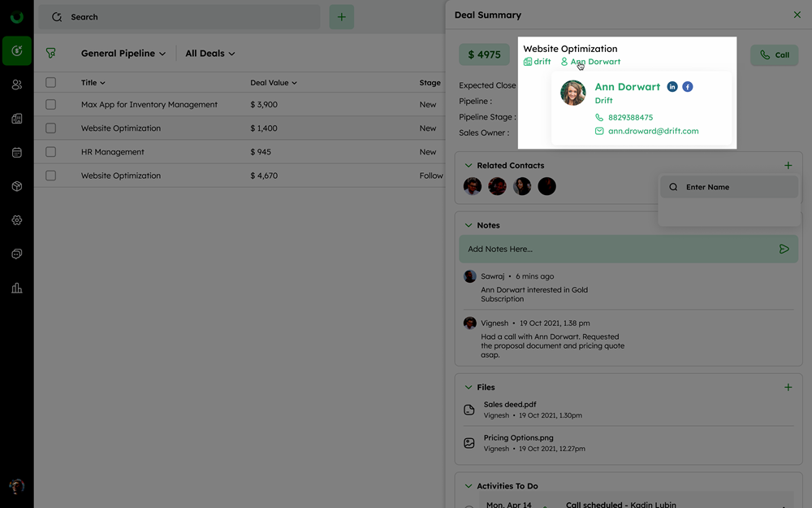Click the Enter Name contact search field

[729, 187]
